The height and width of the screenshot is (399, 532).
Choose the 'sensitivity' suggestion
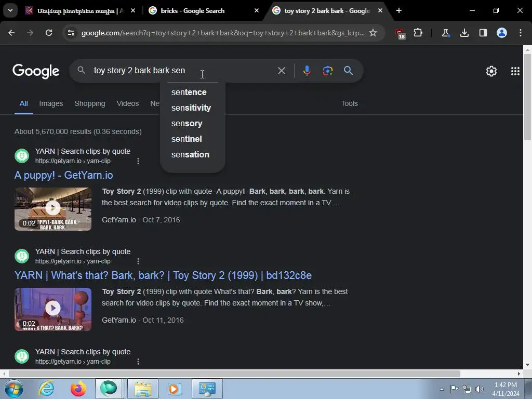click(x=192, y=108)
